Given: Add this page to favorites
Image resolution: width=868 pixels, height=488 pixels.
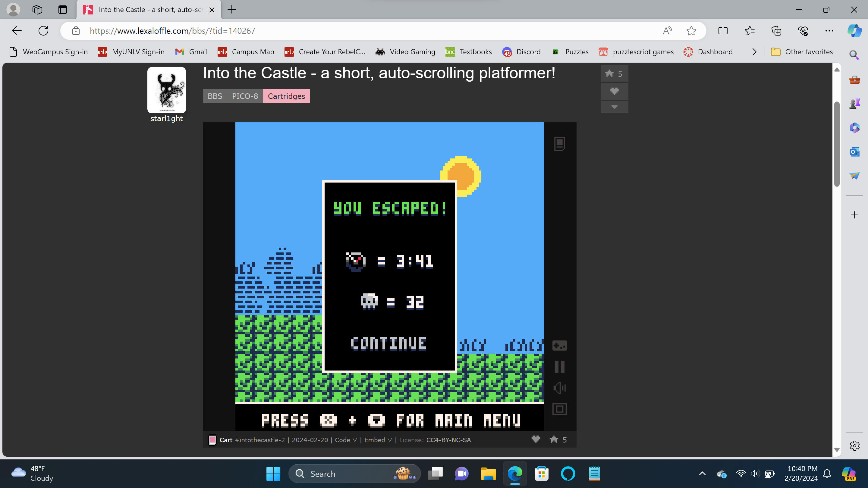Looking at the screenshot, I should (x=691, y=31).
